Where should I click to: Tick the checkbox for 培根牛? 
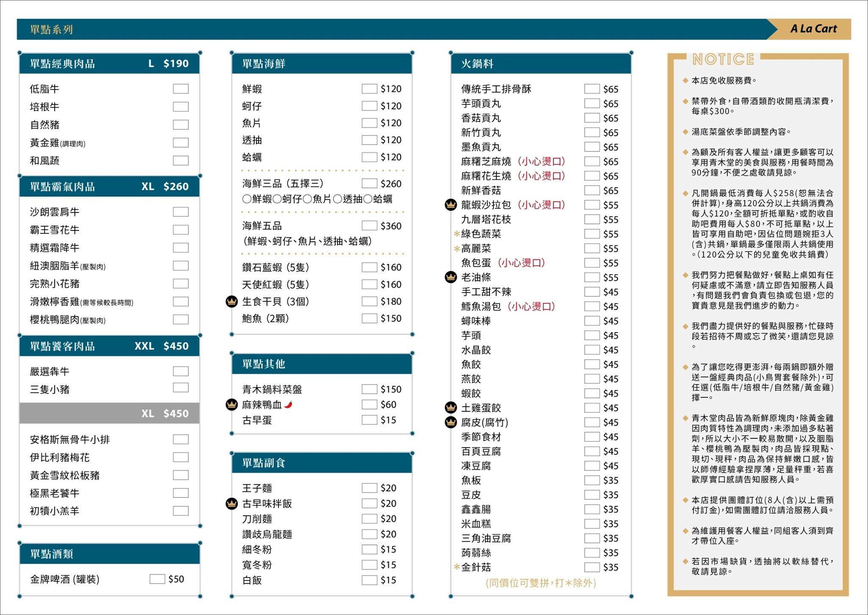click(181, 107)
